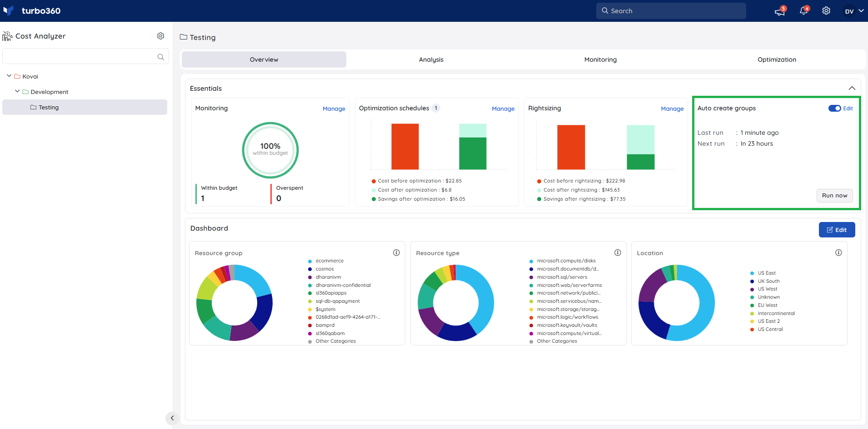Screen dimensions: 868x429
Task: Switch to the Analysis tab
Action: (431, 59)
